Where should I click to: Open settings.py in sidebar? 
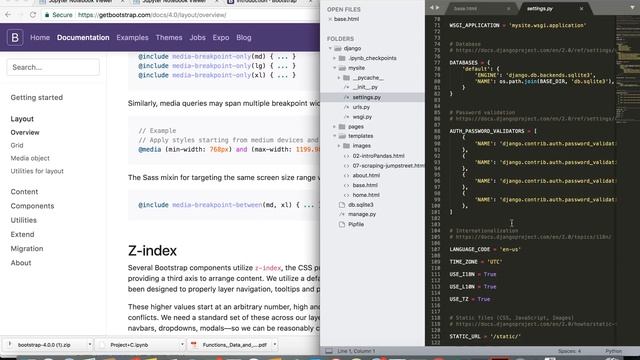(x=367, y=97)
